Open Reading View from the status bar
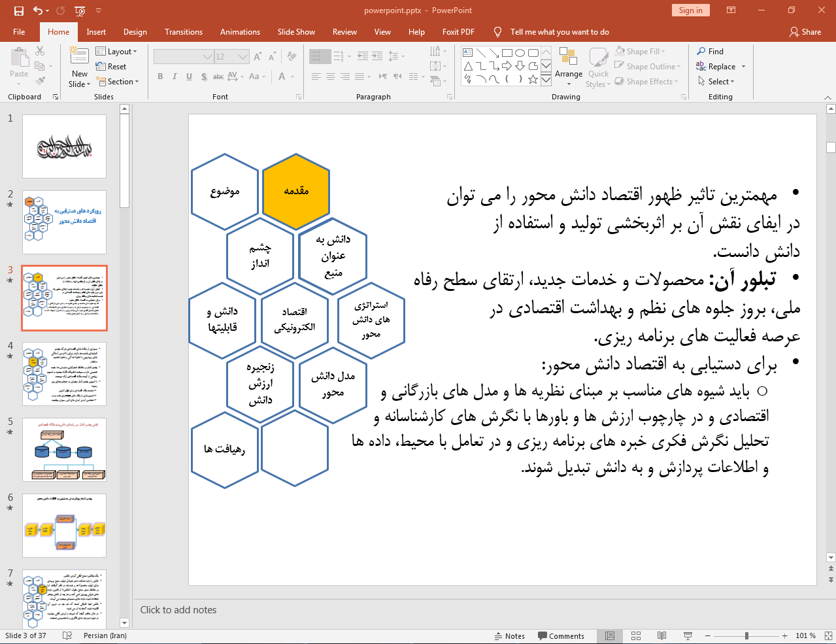The width and height of the screenshot is (836, 644). pos(661,636)
